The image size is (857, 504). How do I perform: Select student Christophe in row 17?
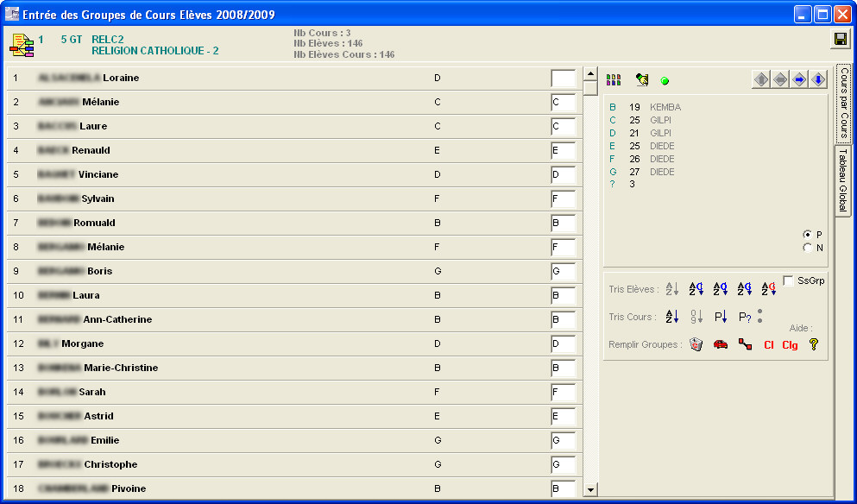pos(294,464)
